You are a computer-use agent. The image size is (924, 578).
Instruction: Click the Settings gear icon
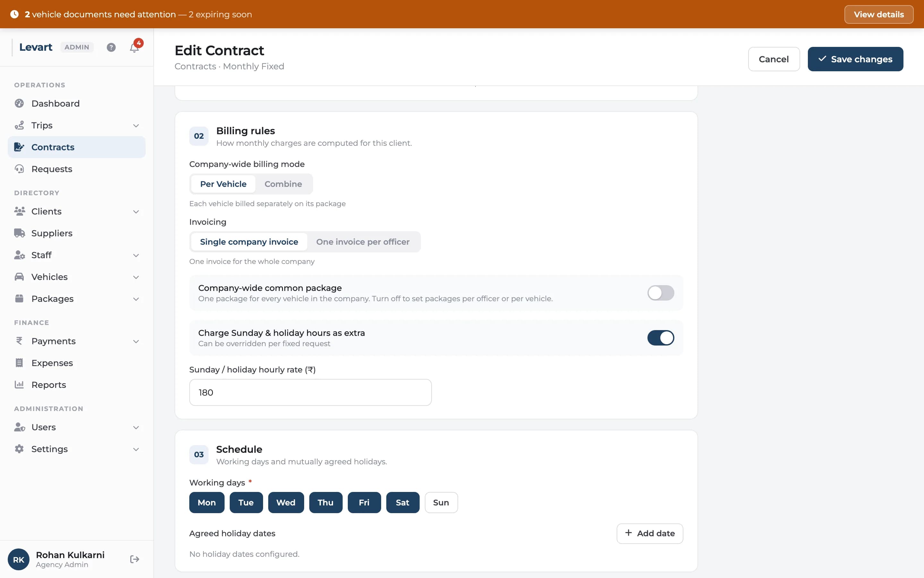click(19, 449)
